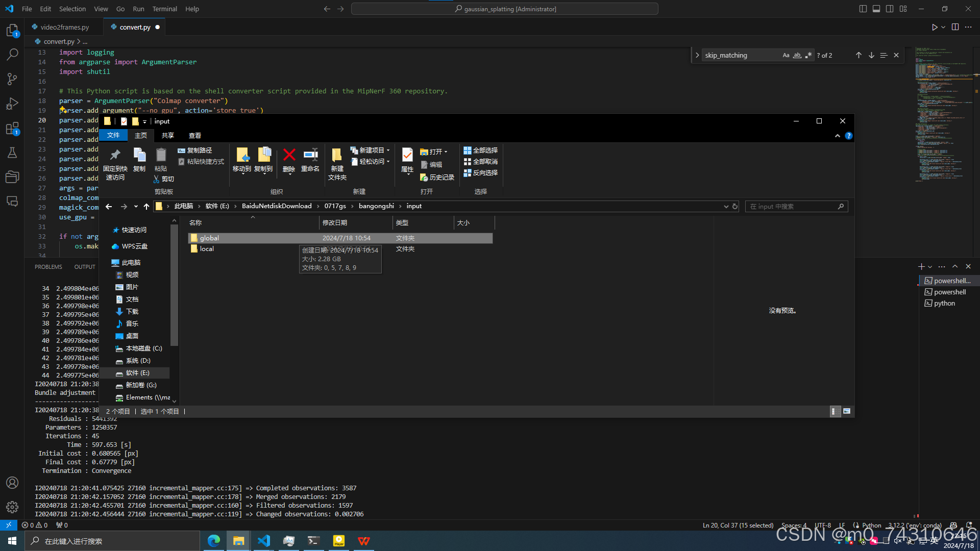
Task: Open the Manage gear icon
Action: point(12,507)
